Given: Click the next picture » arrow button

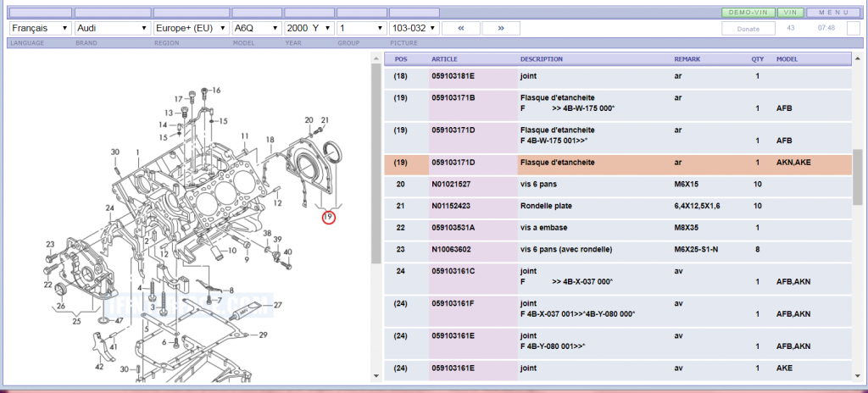Looking at the screenshot, I should point(502,28).
